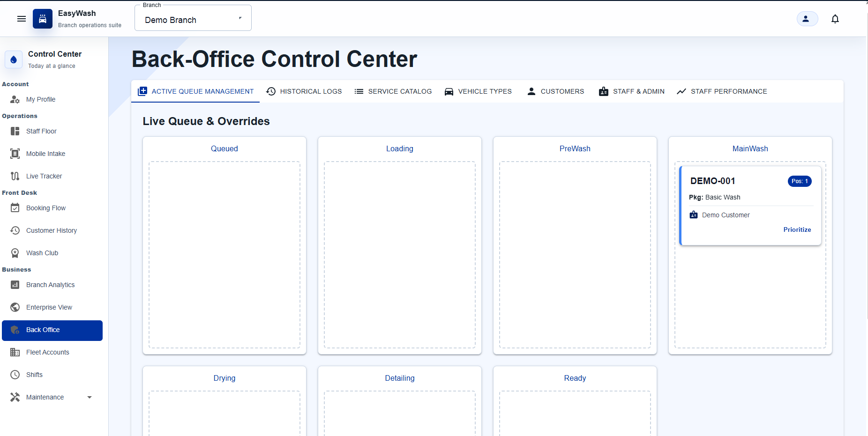Click the Control Center title

point(55,54)
